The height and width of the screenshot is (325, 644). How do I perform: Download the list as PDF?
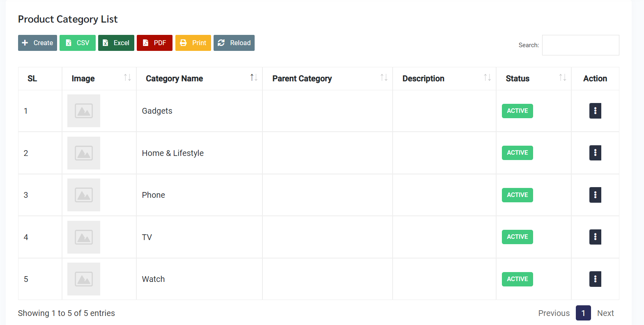click(154, 43)
